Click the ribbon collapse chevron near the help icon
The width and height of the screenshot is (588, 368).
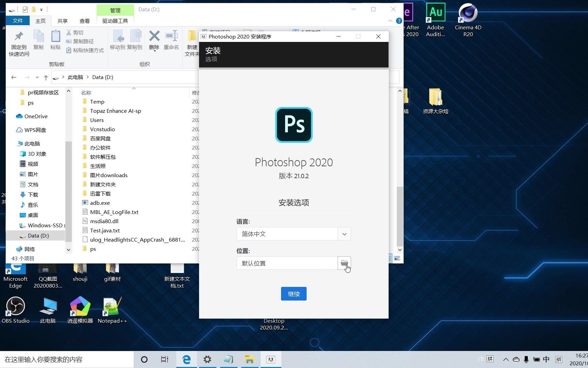390,21
